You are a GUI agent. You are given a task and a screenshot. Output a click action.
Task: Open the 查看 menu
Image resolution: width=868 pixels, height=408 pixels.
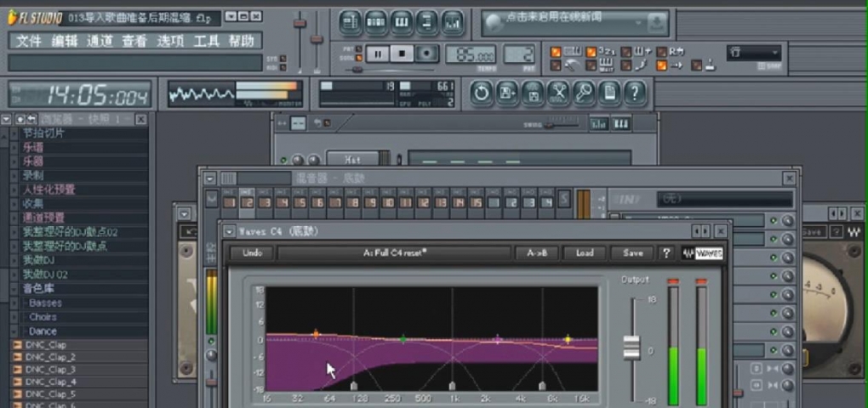[134, 41]
